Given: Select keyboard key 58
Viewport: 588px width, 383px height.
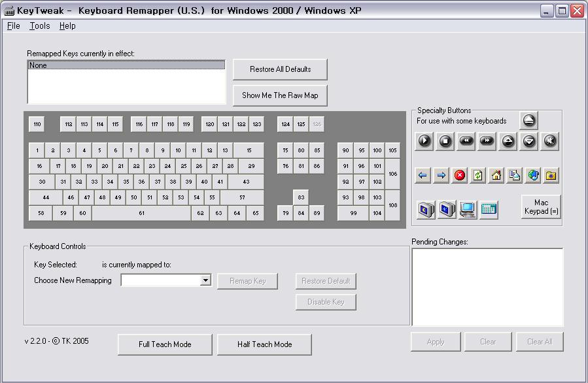Looking at the screenshot, I should tap(41, 213).
